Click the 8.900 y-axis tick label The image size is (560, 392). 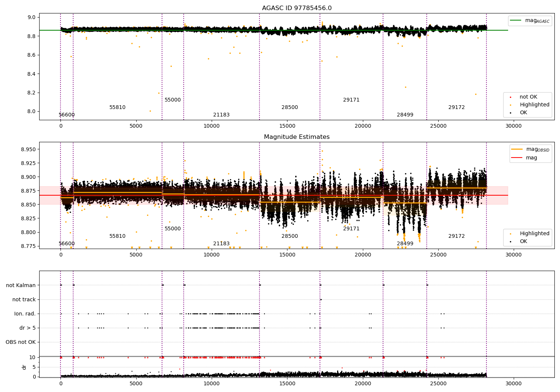tap(28, 177)
